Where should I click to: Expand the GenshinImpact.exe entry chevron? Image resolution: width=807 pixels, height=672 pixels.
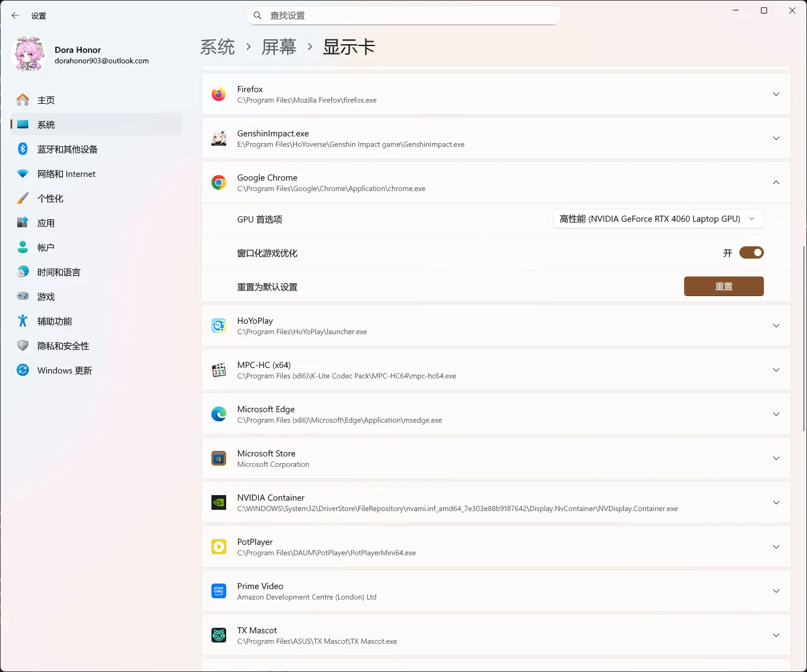776,138
